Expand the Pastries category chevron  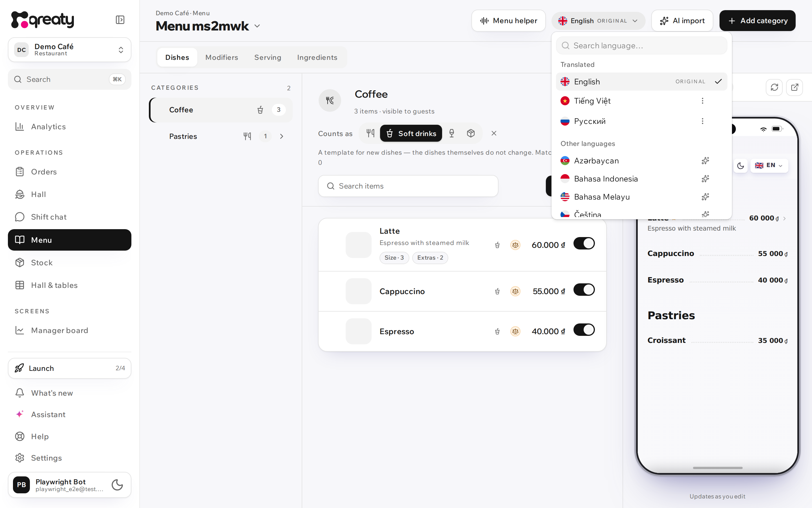(x=281, y=136)
